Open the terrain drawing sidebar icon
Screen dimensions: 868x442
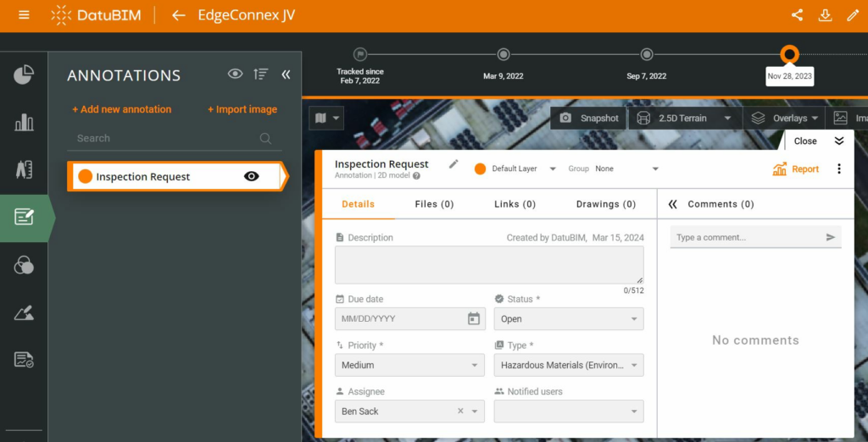point(24,313)
